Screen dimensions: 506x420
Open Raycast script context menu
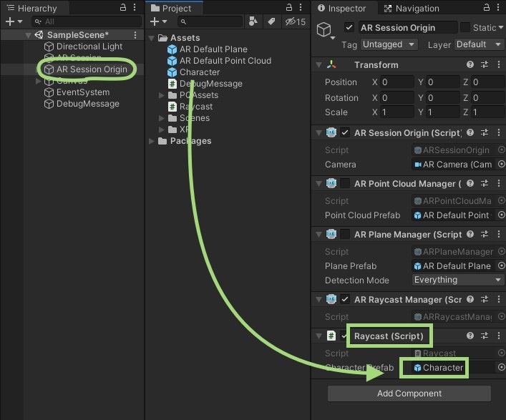(x=499, y=336)
